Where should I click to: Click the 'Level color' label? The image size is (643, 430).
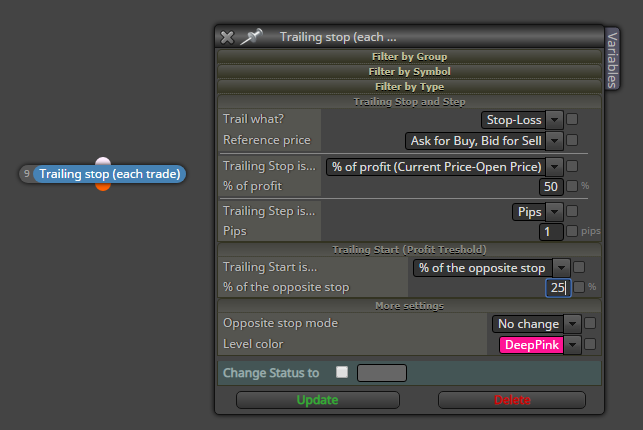[253, 344]
